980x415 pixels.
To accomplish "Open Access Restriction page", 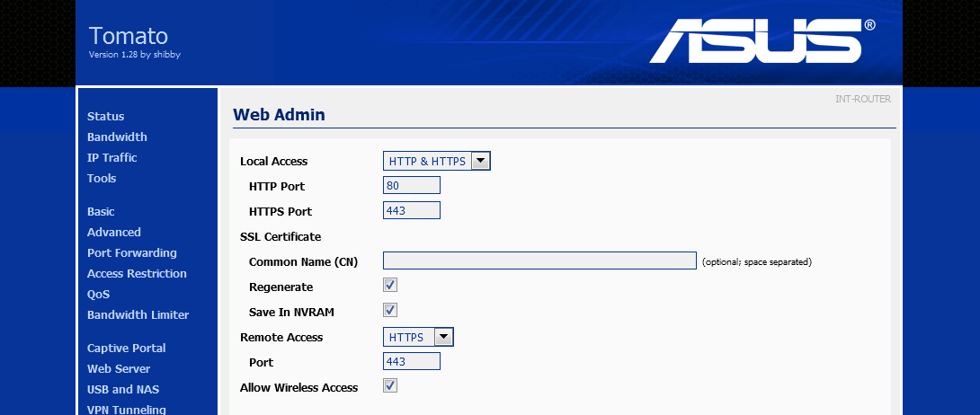I will [x=137, y=273].
